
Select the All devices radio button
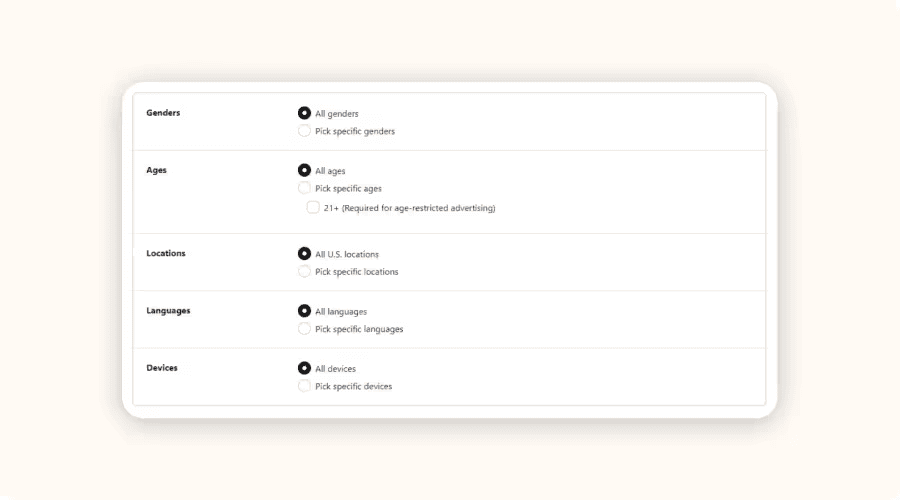tap(304, 368)
